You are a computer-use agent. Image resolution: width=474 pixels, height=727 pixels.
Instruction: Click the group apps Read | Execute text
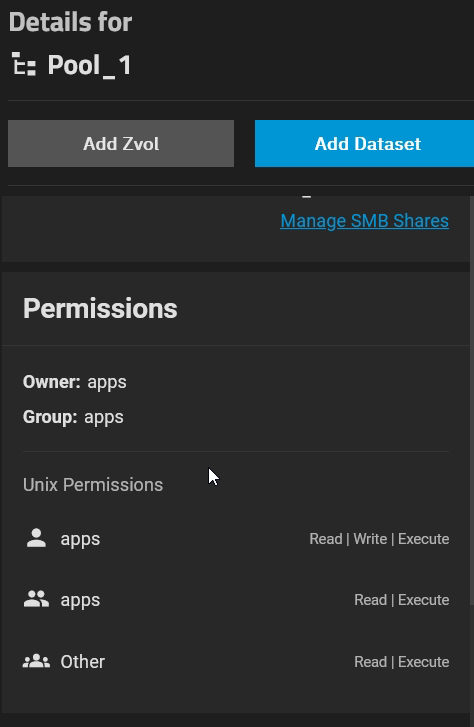point(402,599)
